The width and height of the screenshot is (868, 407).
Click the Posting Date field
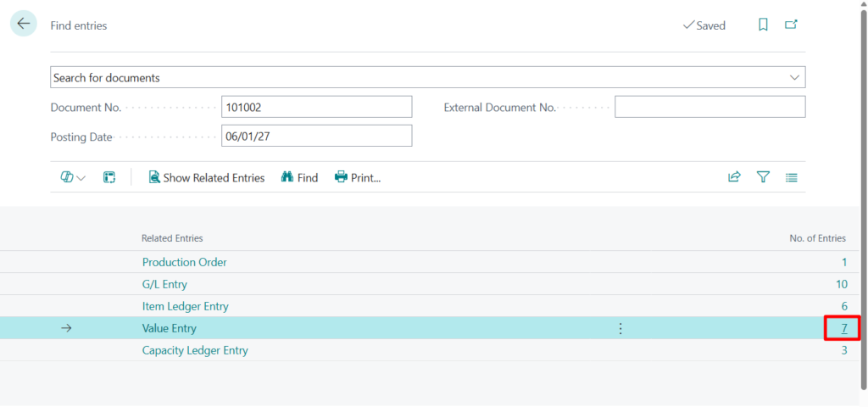coord(316,136)
